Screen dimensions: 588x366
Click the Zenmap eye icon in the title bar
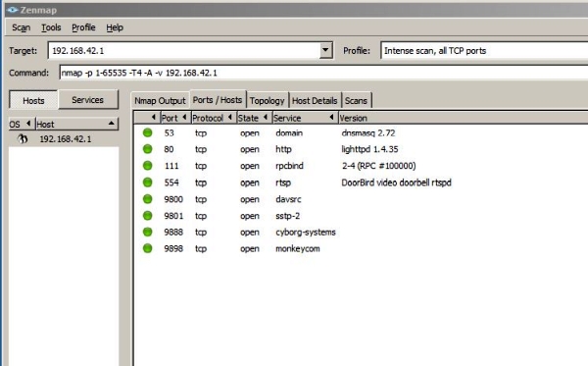[13, 10]
